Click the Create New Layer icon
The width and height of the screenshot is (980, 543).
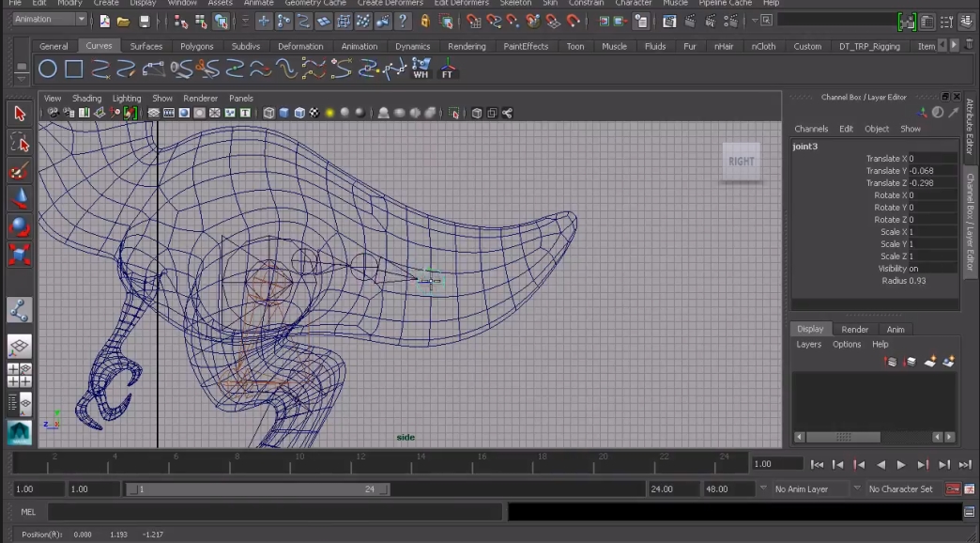click(929, 362)
